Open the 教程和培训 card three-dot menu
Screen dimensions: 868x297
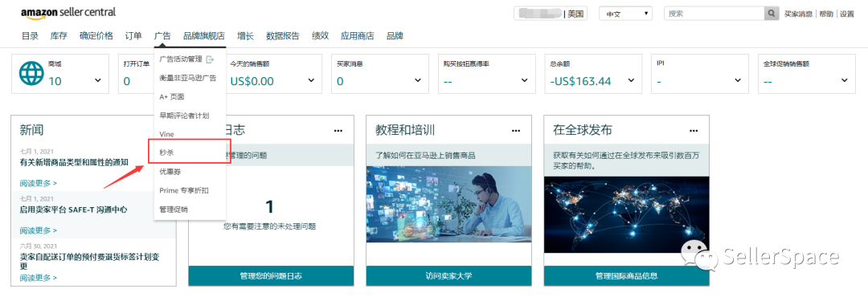(516, 131)
